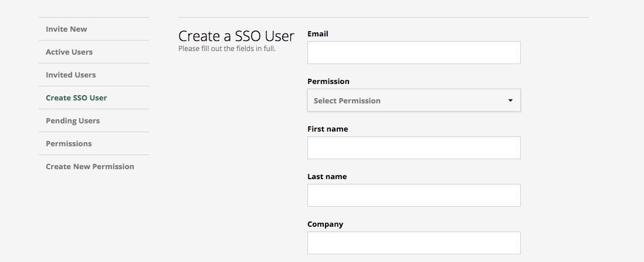The width and height of the screenshot is (644, 262).
Task: Click the Permission dropdown arrow
Action: pos(510,100)
